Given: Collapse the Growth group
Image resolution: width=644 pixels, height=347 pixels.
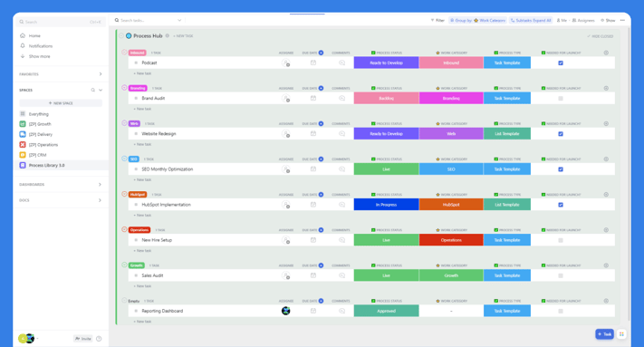Looking at the screenshot, I should pyautogui.click(x=124, y=265).
